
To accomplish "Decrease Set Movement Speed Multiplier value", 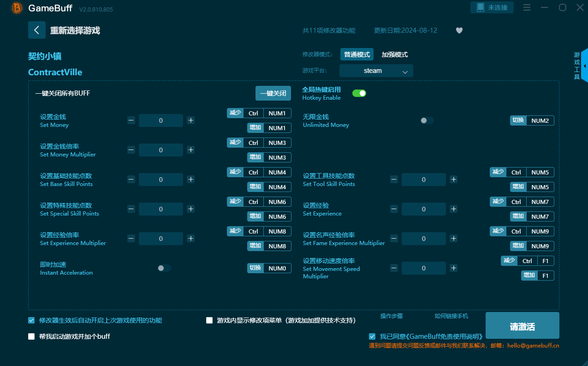I will [394, 268].
